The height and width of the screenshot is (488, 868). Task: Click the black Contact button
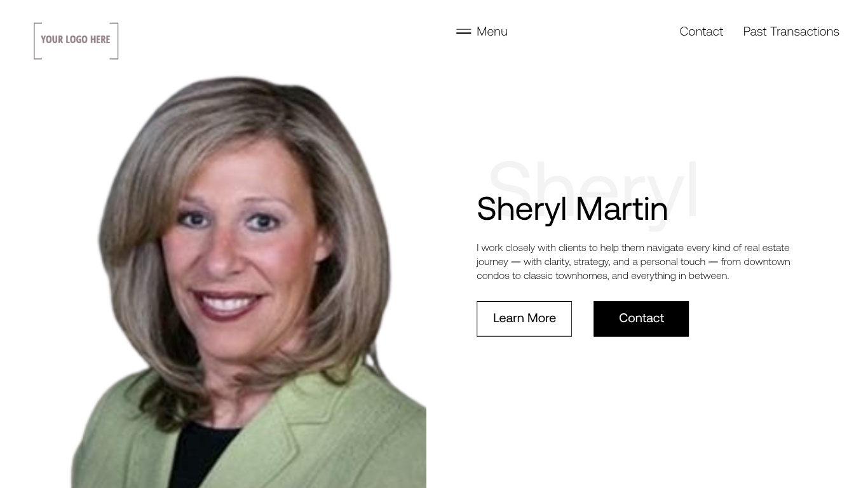pos(641,318)
